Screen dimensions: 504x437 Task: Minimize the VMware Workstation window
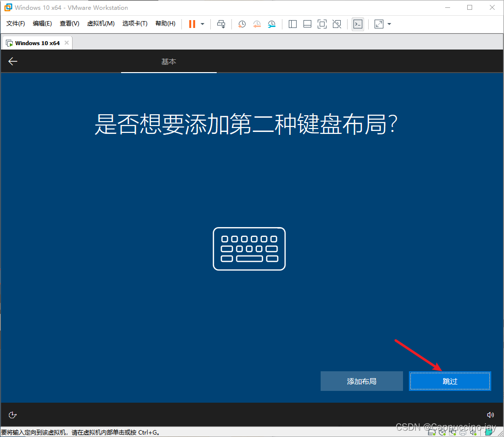click(448, 7)
